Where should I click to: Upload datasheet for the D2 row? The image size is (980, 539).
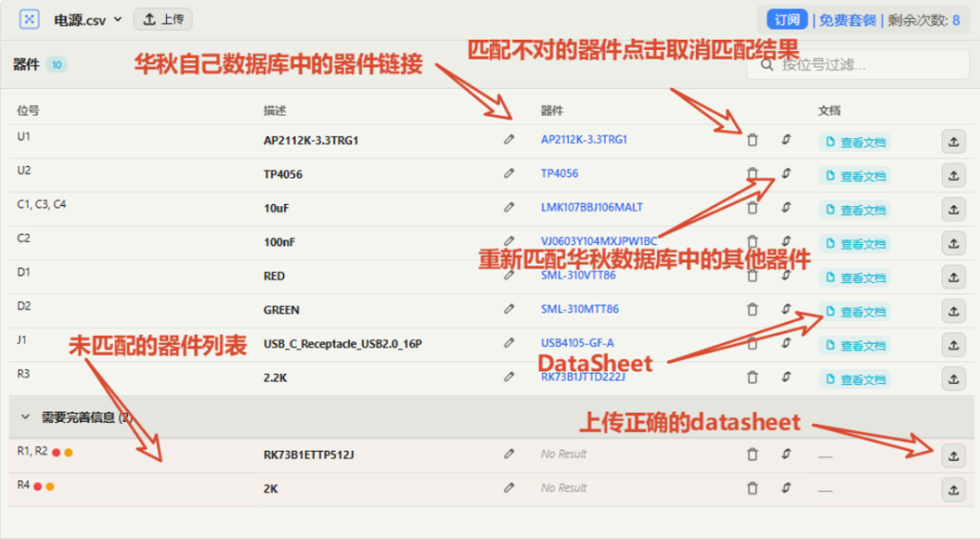coord(954,310)
